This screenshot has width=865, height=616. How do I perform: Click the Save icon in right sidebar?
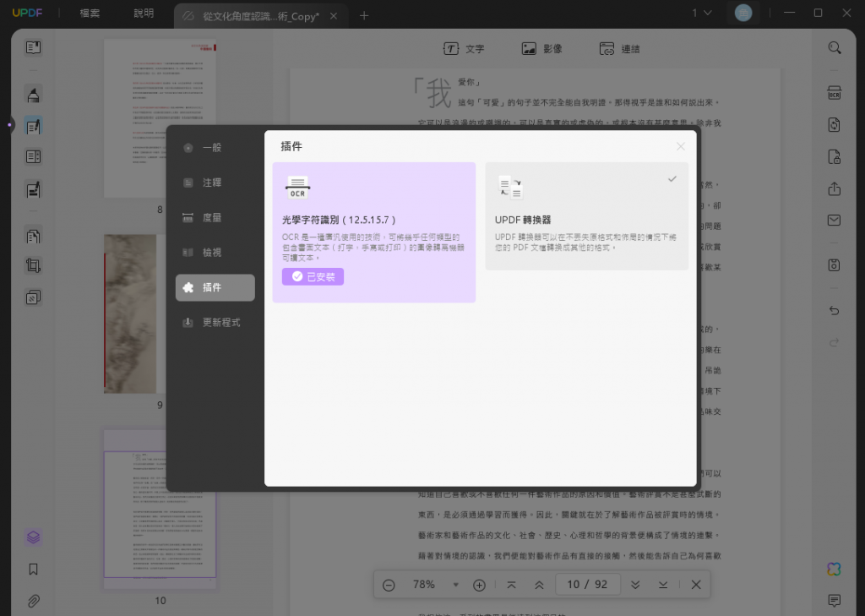pyautogui.click(x=834, y=265)
